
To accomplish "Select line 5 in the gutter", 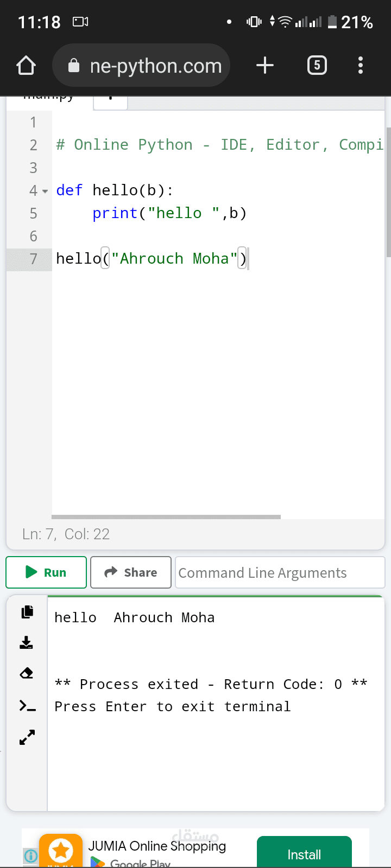I will (33, 213).
